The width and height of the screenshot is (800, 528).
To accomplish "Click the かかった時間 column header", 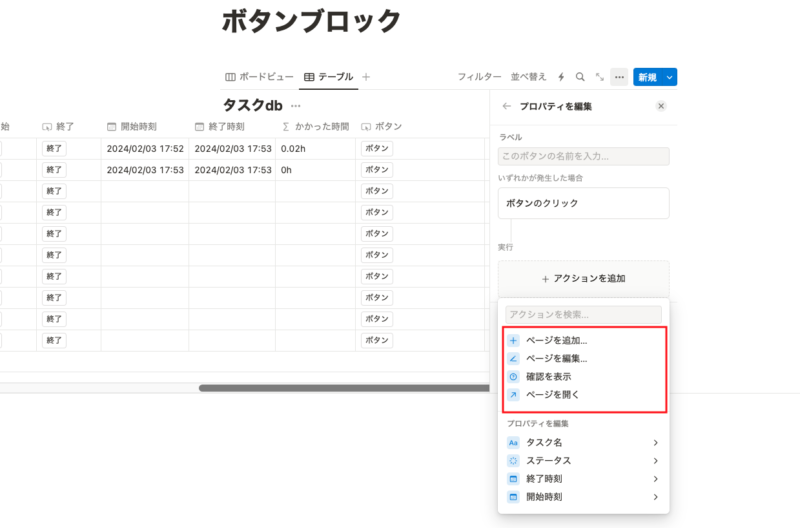I will [x=316, y=127].
